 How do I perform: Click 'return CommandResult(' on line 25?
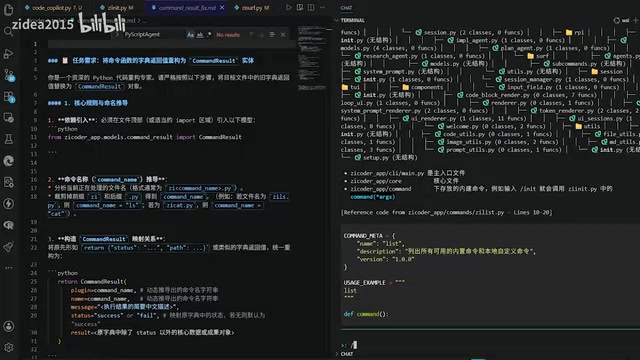(92, 282)
